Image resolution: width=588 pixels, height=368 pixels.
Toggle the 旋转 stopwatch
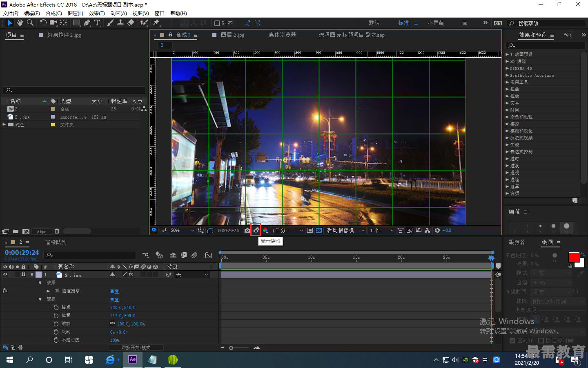(56, 332)
